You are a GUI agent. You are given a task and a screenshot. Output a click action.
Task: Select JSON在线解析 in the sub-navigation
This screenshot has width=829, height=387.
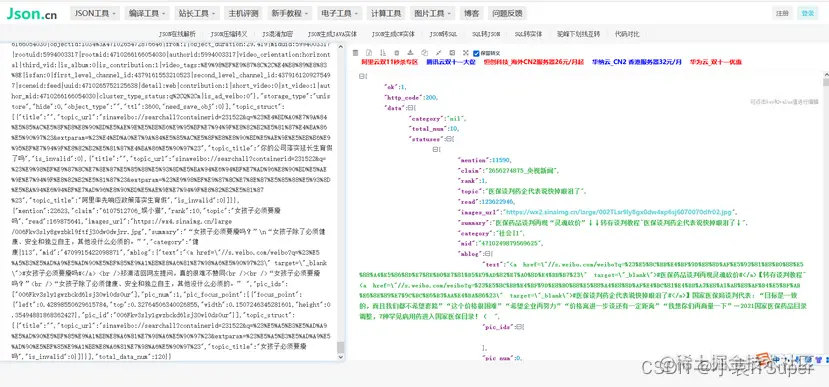177,34
